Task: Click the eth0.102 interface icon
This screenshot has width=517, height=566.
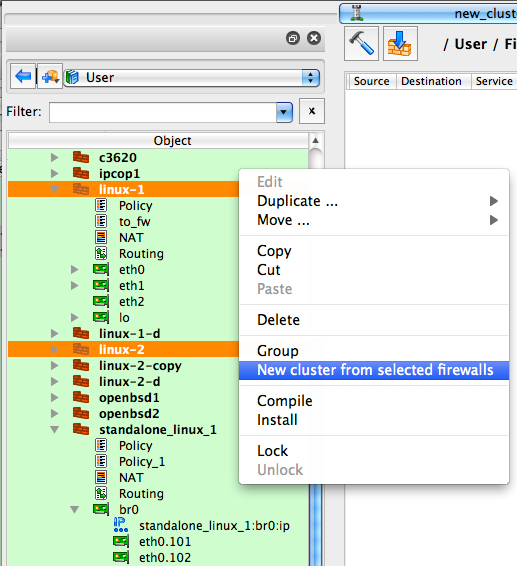Action: coord(121,557)
